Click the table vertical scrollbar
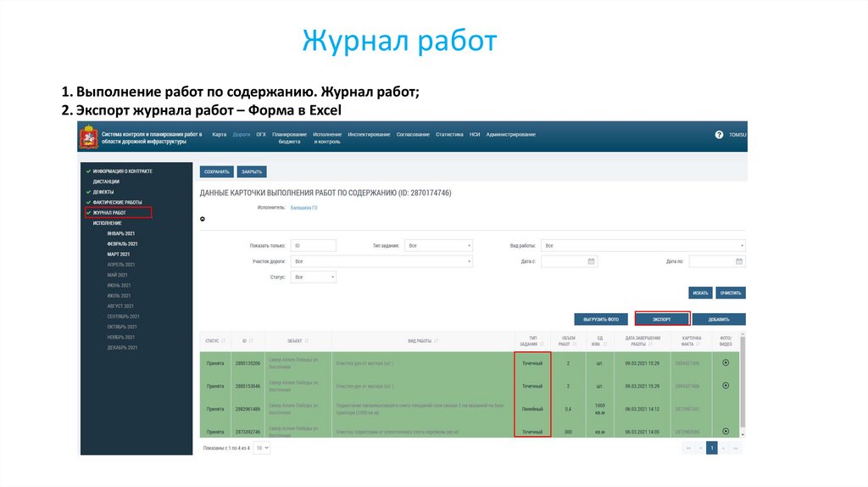Screen dimensions: 868x487 point(743,384)
